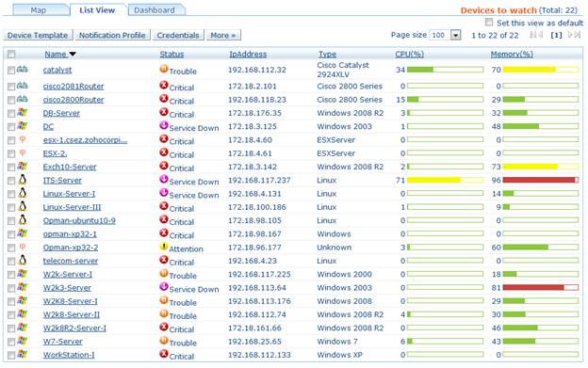The width and height of the screenshot is (588, 368).
Task: Select the W2k3-Server row checkbox
Action: click(x=11, y=288)
